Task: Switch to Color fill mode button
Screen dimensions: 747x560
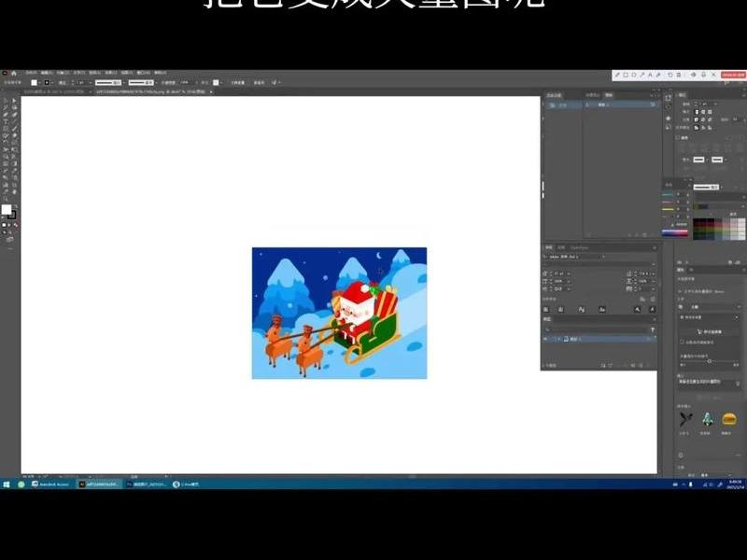Action: click(x=4, y=225)
